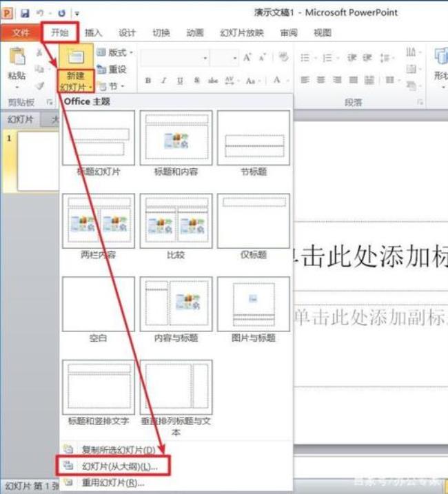Open the 幻灯片放映 tab
448x494 pixels.
pyautogui.click(x=242, y=33)
